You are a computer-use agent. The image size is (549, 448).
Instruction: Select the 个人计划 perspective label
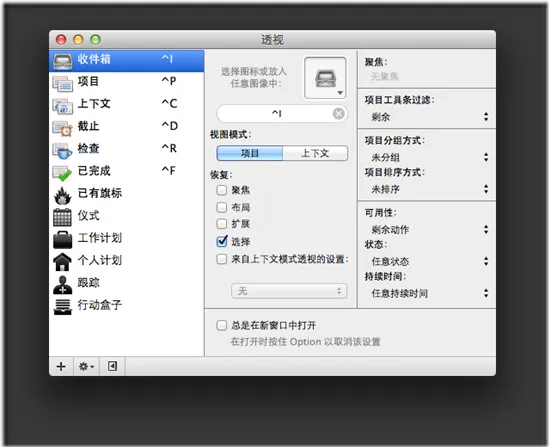click(x=100, y=260)
